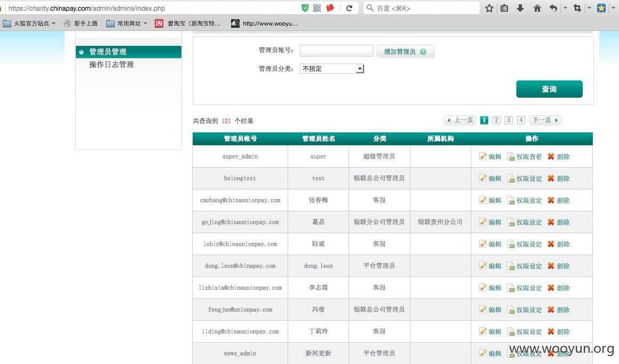Click the news_admin account cell
This screenshot has width=619, height=364.
[240, 353]
